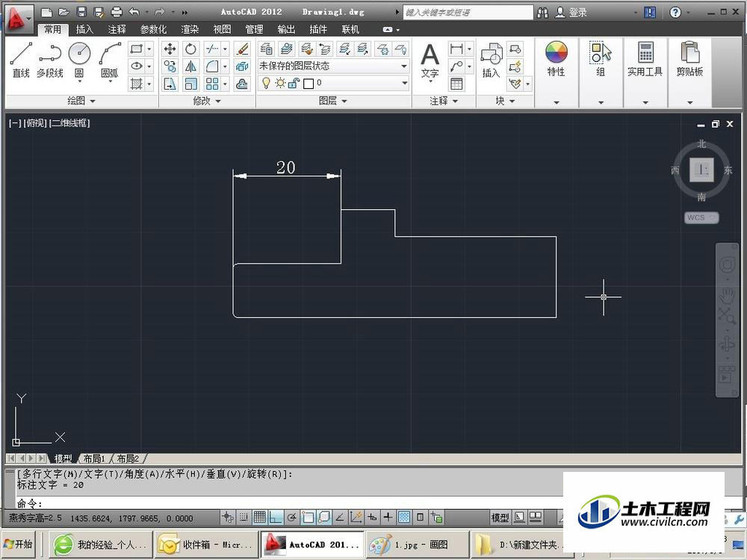
Task: Click the Mirror tool icon
Action: [x=190, y=66]
